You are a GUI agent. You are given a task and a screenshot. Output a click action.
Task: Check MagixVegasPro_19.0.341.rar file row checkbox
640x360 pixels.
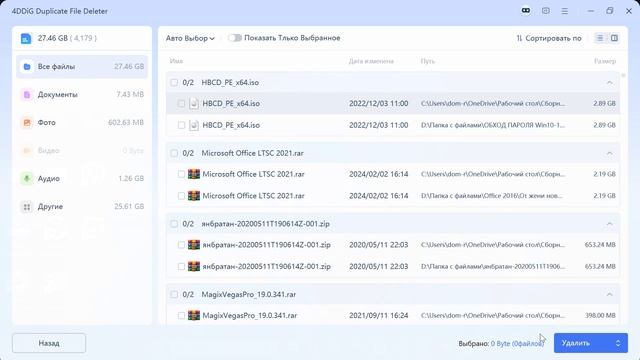(x=181, y=316)
